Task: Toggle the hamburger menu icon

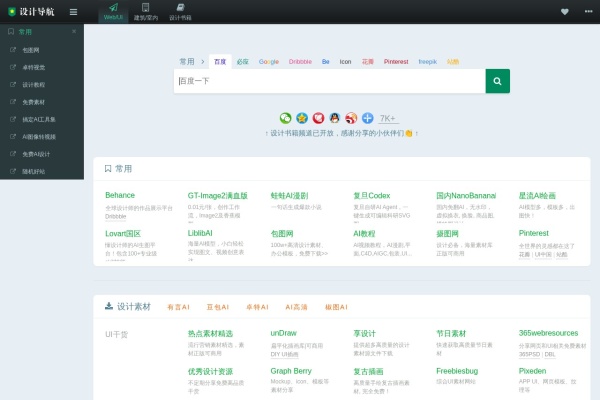Action: pyautogui.click(x=73, y=12)
